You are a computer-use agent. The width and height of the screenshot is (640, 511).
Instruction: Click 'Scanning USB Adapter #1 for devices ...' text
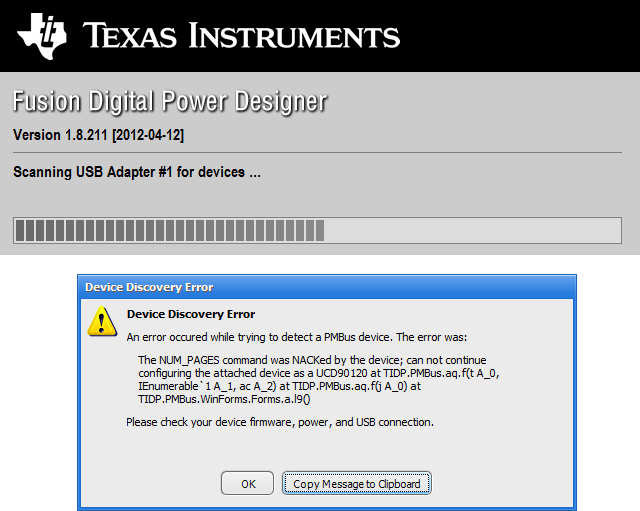(x=137, y=172)
